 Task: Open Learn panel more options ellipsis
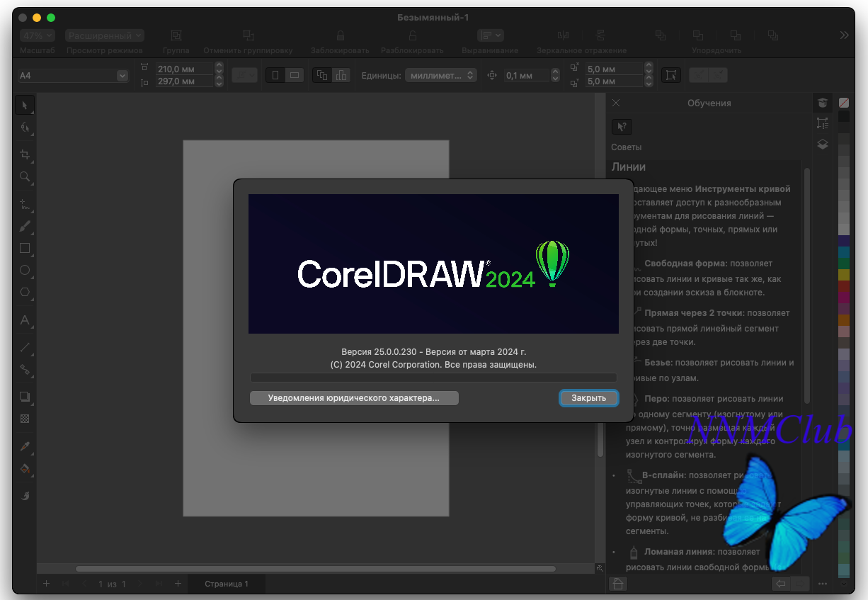coord(822,584)
